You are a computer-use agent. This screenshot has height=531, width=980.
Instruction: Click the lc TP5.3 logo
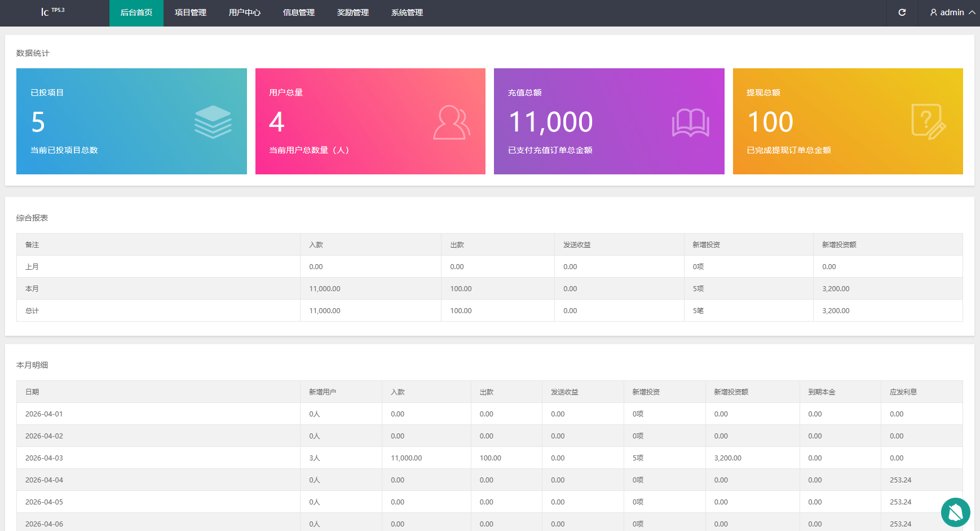pyautogui.click(x=52, y=12)
